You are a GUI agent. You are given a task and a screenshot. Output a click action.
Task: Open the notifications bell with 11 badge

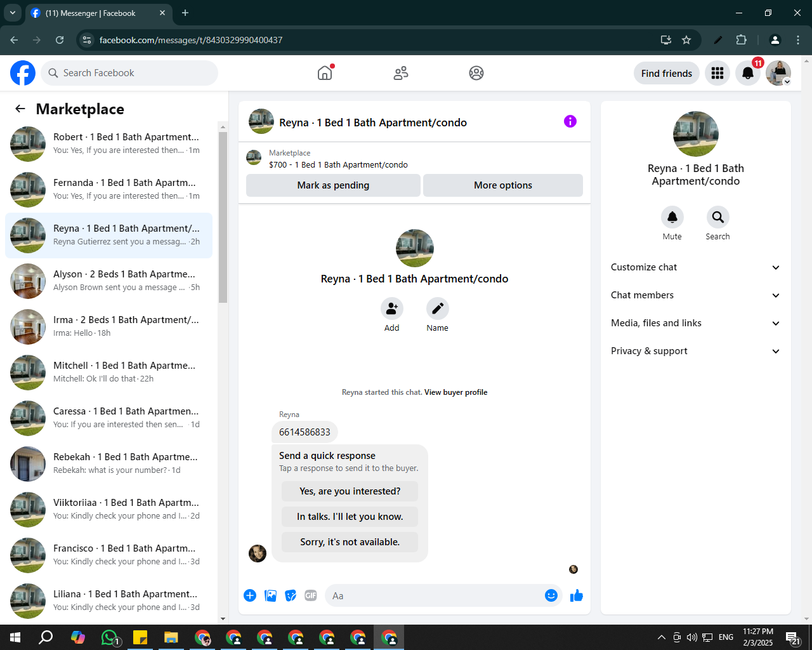coord(748,73)
